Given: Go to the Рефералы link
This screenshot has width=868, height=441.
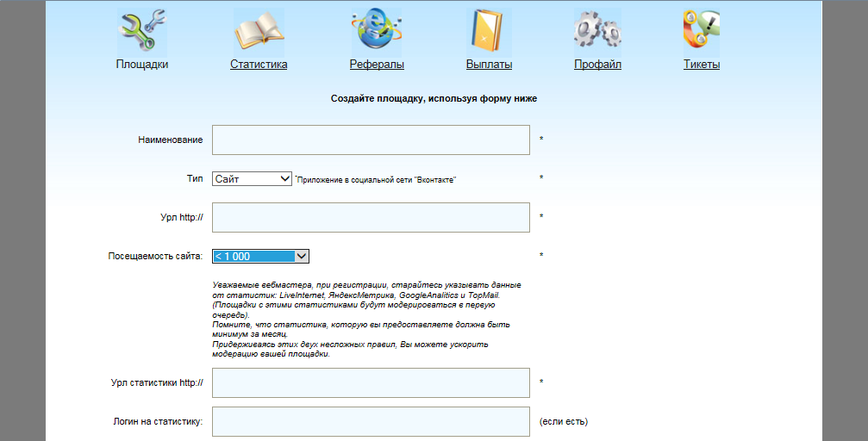Looking at the screenshot, I should click(377, 65).
